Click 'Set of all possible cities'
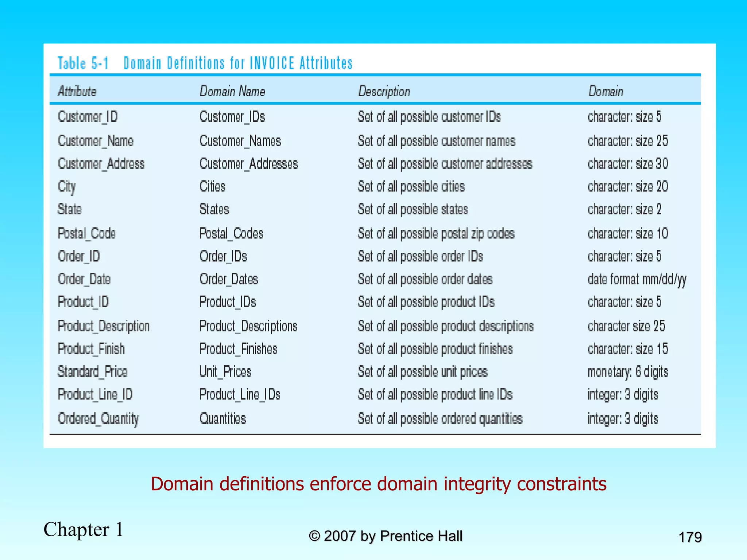The width and height of the screenshot is (747, 560). click(411, 187)
